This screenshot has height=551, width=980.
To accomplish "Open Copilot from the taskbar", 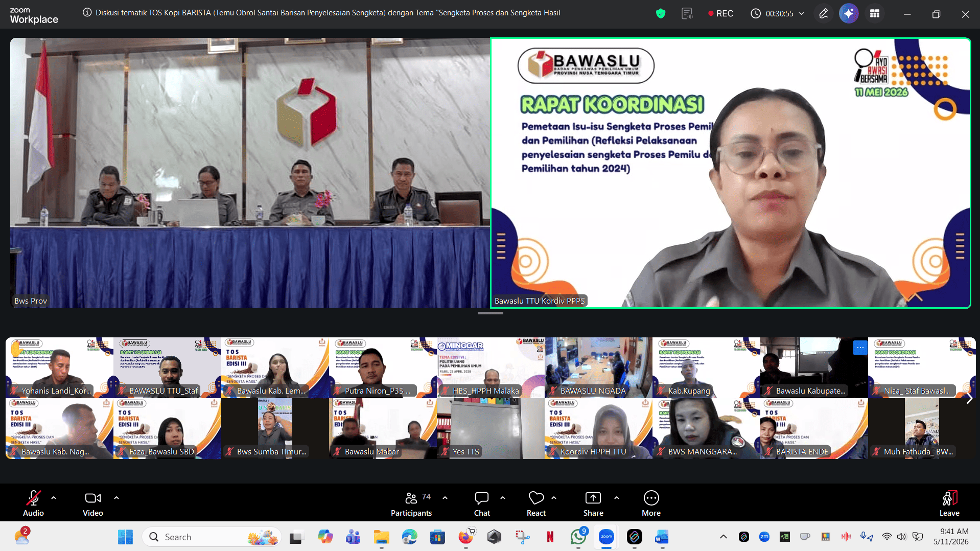I will (325, 537).
